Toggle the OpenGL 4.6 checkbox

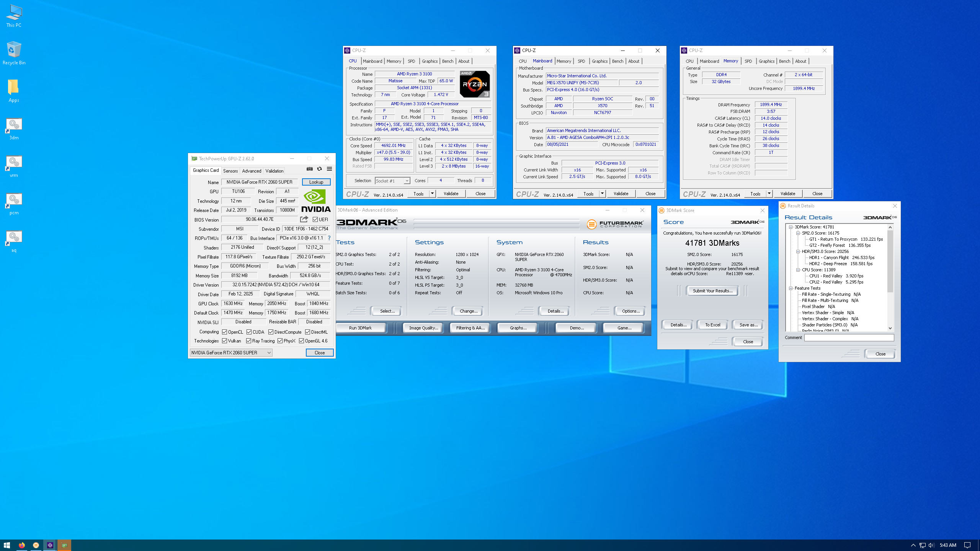tap(302, 341)
